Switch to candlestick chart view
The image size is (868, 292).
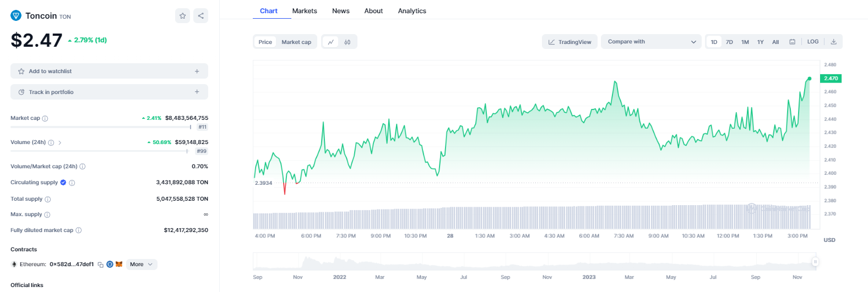coord(348,42)
